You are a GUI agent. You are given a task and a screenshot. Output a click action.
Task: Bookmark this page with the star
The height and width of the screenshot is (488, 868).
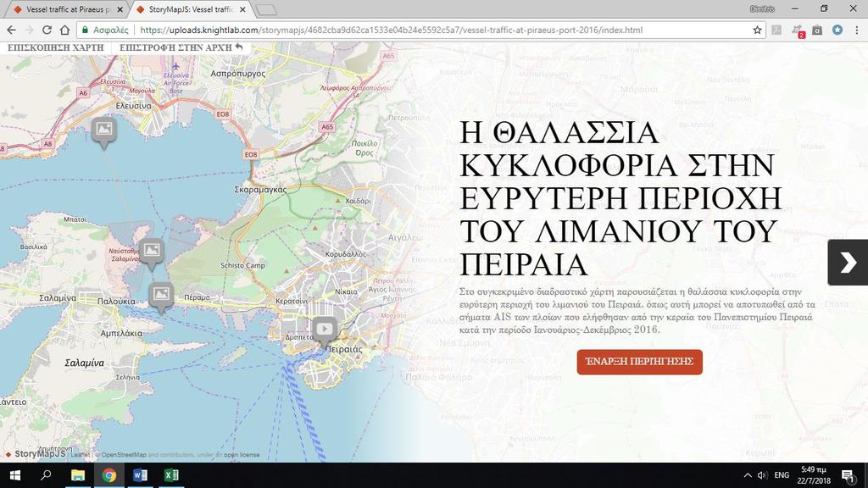[757, 30]
